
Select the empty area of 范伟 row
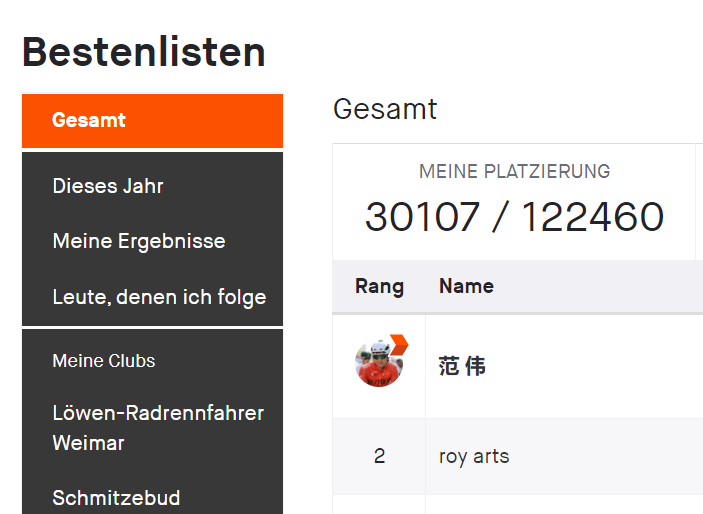(x=596, y=366)
